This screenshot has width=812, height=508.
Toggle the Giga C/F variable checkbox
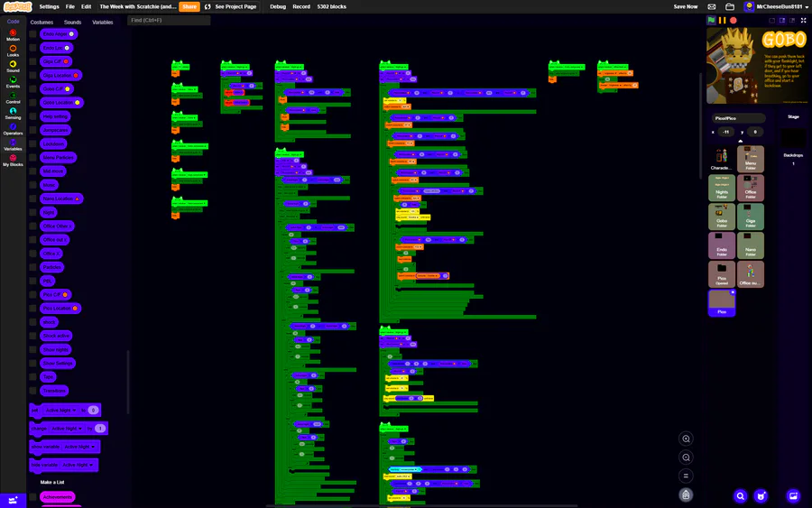[x=32, y=61]
